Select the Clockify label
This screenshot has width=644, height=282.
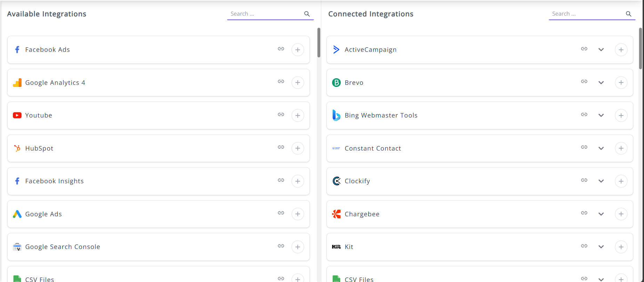[357, 181]
